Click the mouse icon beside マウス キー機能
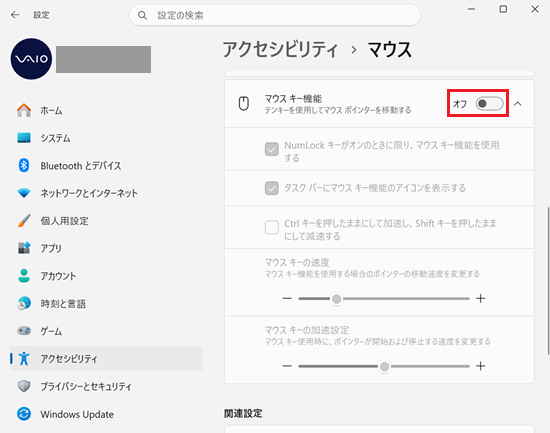The image size is (550, 433). click(x=244, y=104)
